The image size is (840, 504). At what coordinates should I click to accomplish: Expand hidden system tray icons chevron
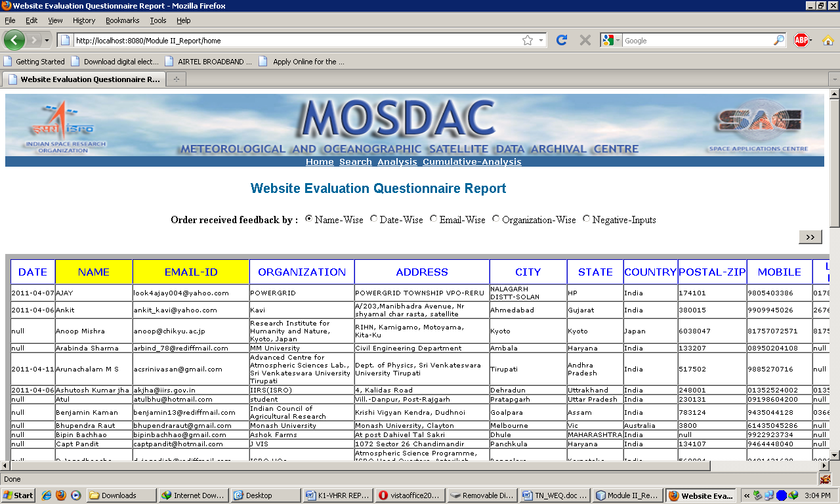coord(747,495)
